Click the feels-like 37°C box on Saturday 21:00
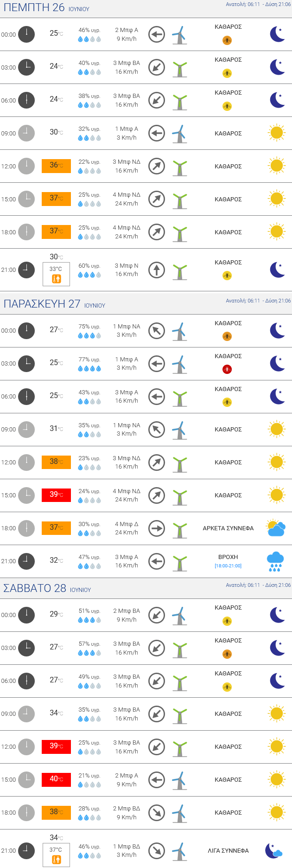The image size is (292, 868). (x=56, y=855)
